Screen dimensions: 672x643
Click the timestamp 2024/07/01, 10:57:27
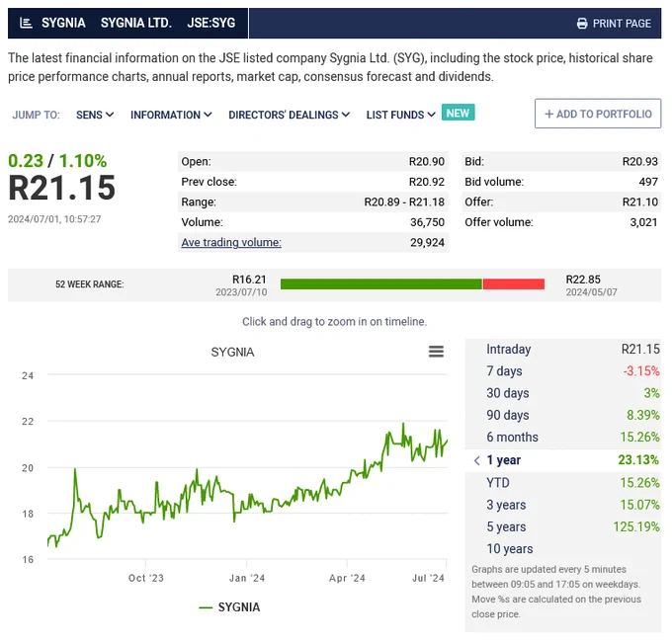(x=54, y=219)
